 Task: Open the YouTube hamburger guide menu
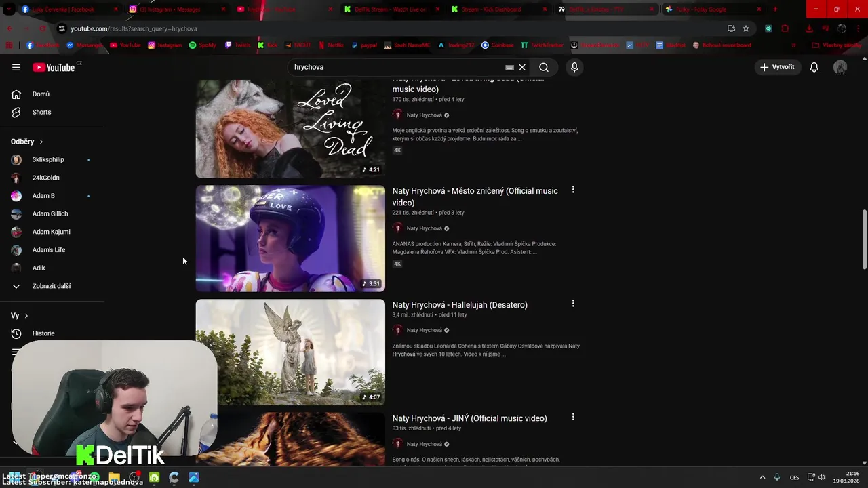[16, 67]
